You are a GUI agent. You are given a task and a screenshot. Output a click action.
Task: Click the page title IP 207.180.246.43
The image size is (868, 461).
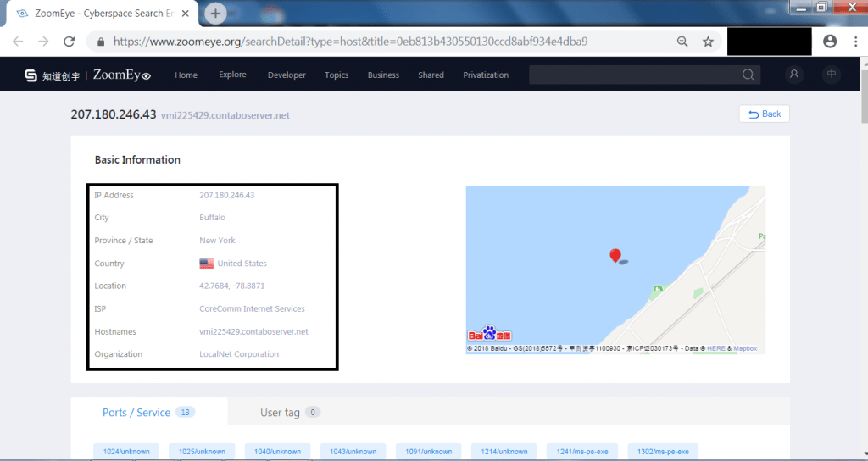point(114,114)
